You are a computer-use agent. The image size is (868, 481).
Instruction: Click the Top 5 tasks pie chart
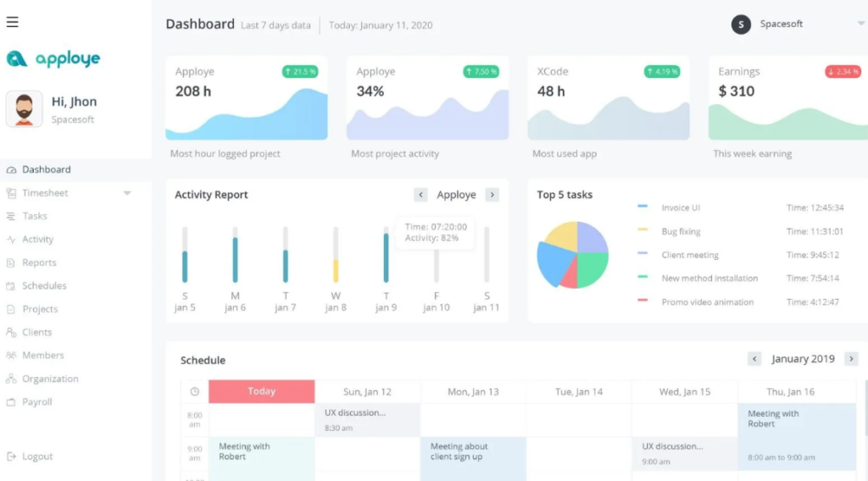click(x=572, y=255)
